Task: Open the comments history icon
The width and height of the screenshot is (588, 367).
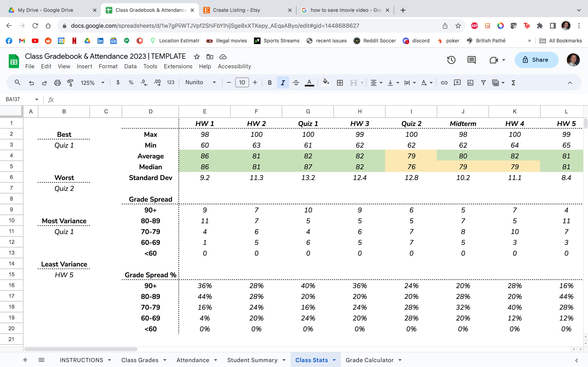Action: coord(471,60)
